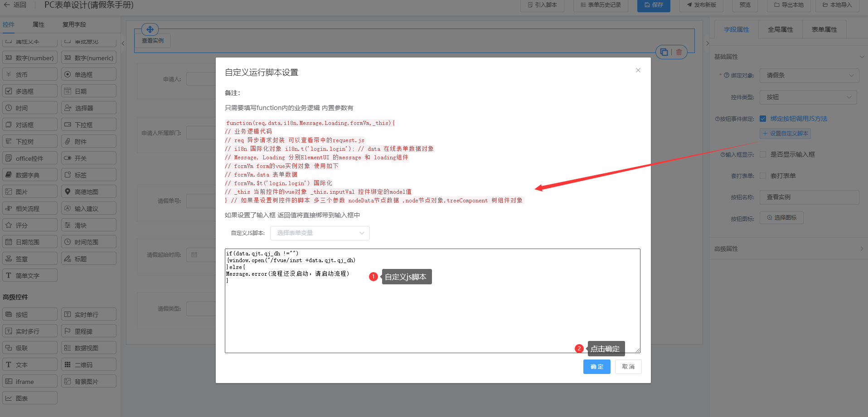
Task: Select the 签章 signature control
Action: (30, 259)
